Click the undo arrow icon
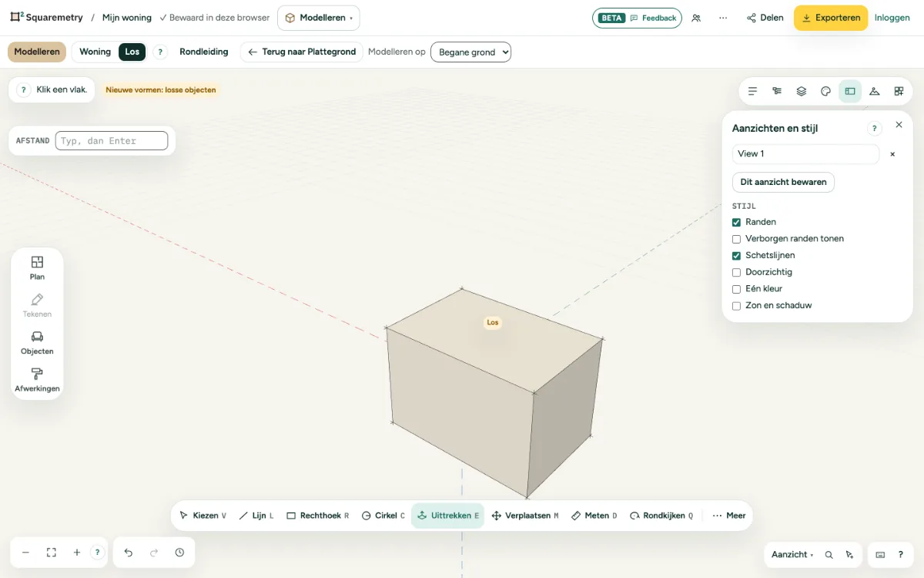 129,553
